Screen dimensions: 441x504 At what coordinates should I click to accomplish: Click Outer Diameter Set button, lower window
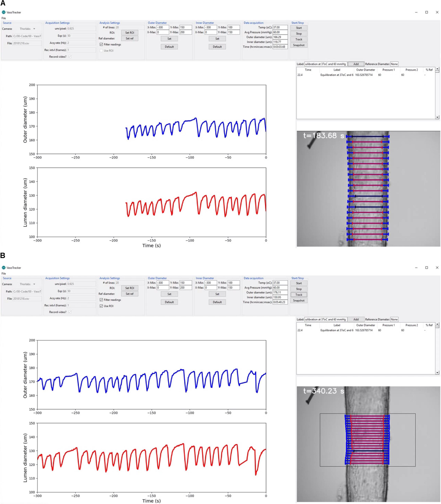[x=169, y=294]
